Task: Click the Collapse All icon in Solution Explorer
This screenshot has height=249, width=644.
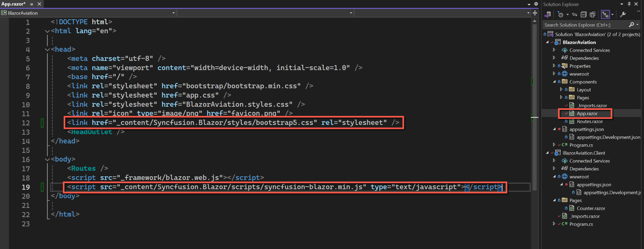Action: click(584, 15)
